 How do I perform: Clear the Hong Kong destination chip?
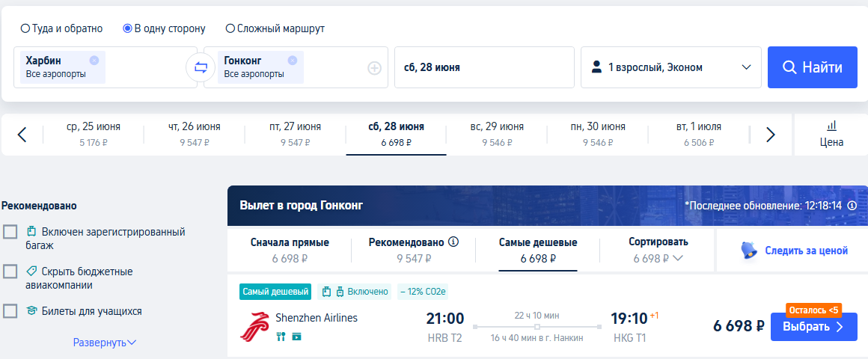pos(293,61)
